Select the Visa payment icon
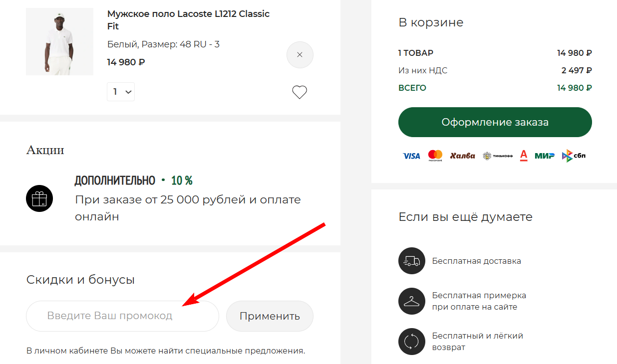617x364 pixels. tap(411, 156)
